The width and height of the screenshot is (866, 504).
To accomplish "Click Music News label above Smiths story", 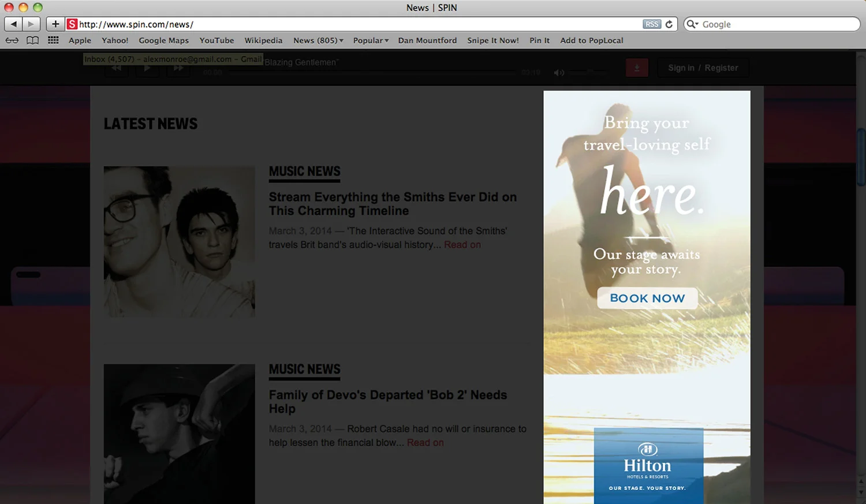I will coord(305,171).
